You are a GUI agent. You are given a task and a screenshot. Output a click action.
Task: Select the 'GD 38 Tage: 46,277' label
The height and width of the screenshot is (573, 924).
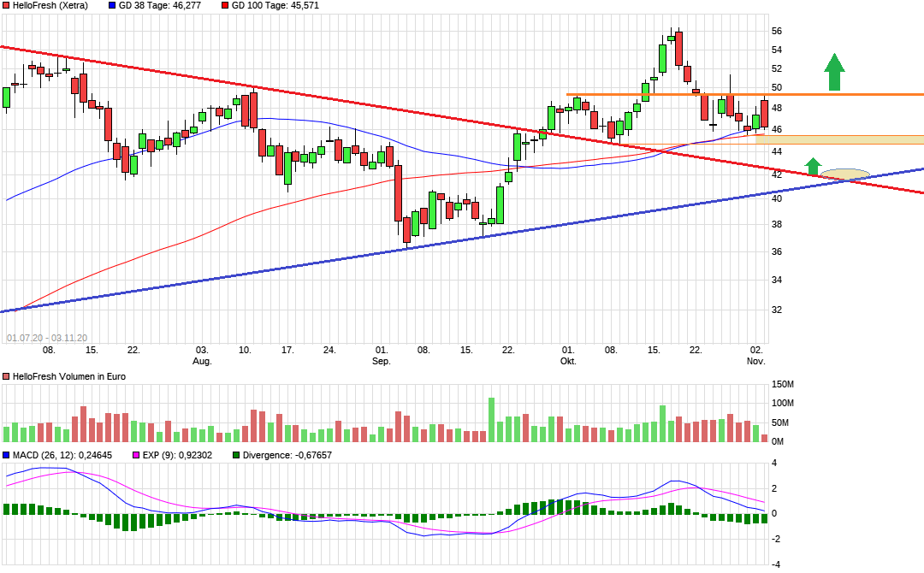point(160,5)
